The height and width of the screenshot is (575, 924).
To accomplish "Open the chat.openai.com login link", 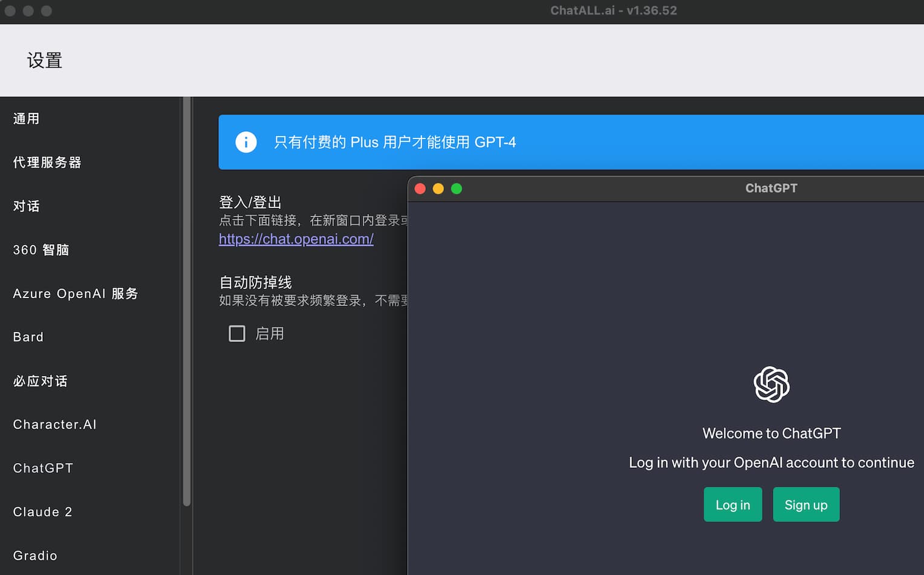I will [x=296, y=239].
